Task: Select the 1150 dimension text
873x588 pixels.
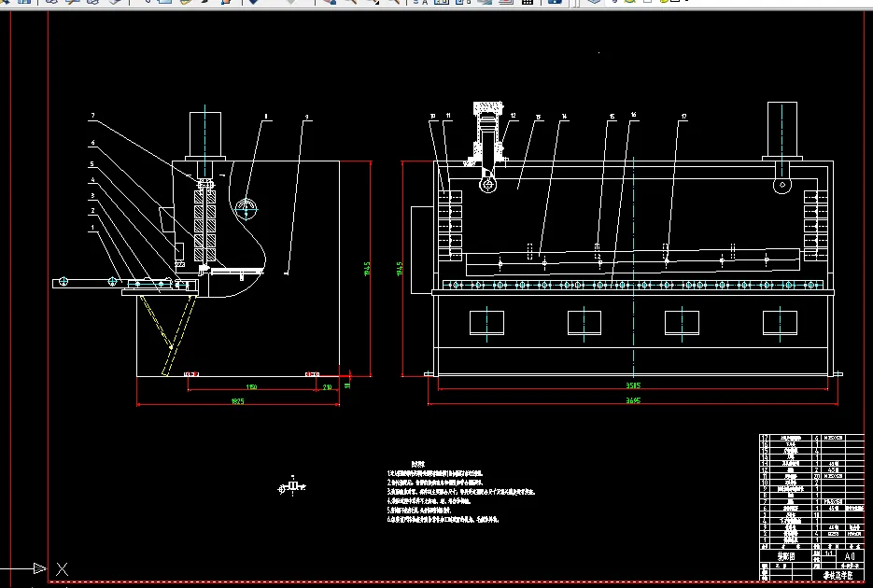Action: pyautogui.click(x=252, y=387)
